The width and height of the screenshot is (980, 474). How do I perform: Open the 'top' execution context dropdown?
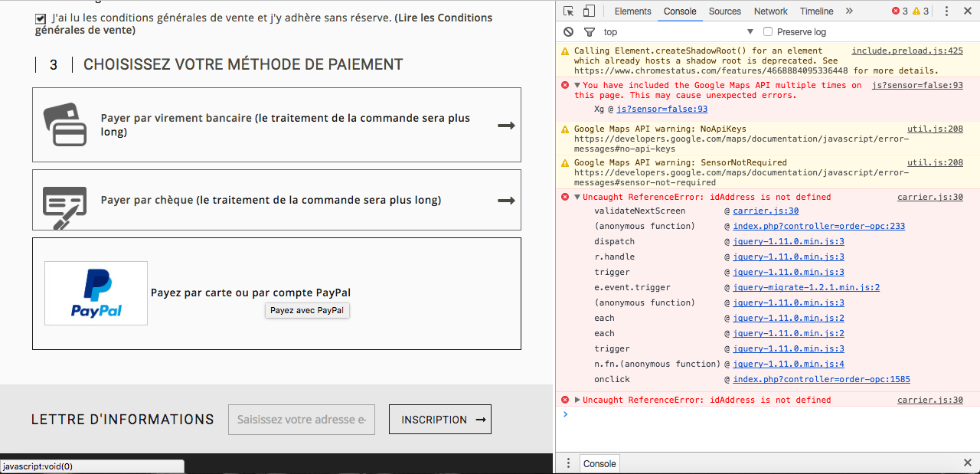(678, 32)
